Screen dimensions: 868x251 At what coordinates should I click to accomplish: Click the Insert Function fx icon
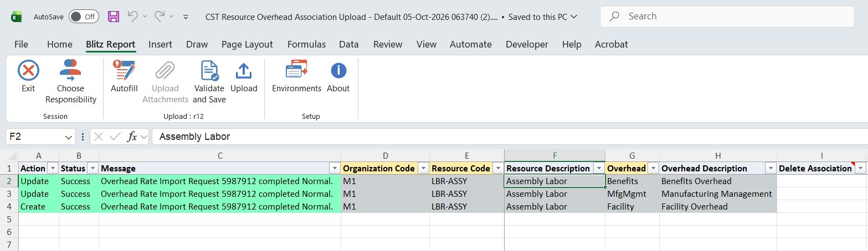click(132, 137)
